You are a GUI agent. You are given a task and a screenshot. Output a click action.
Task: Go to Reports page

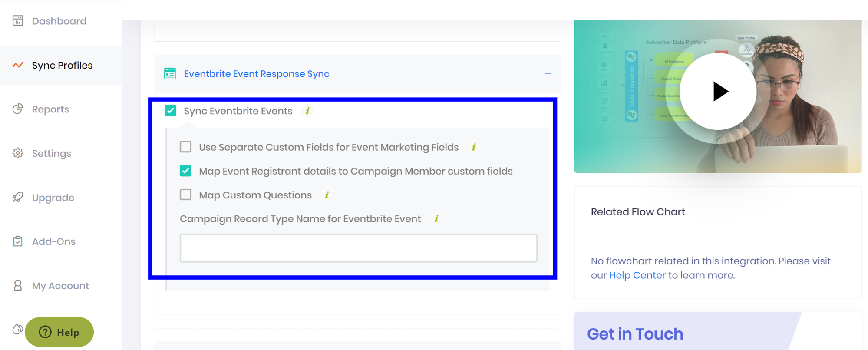point(50,109)
